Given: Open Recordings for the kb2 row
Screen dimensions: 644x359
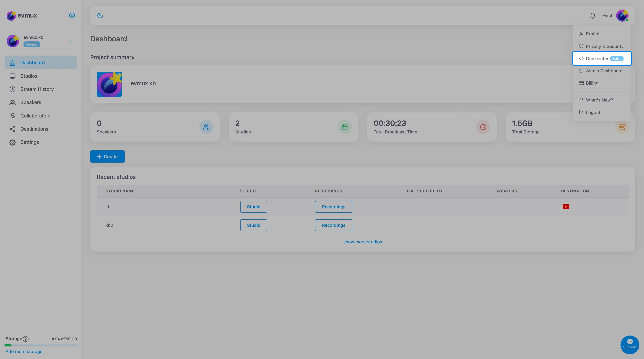Looking at the screenshot, I should [333, 225].
